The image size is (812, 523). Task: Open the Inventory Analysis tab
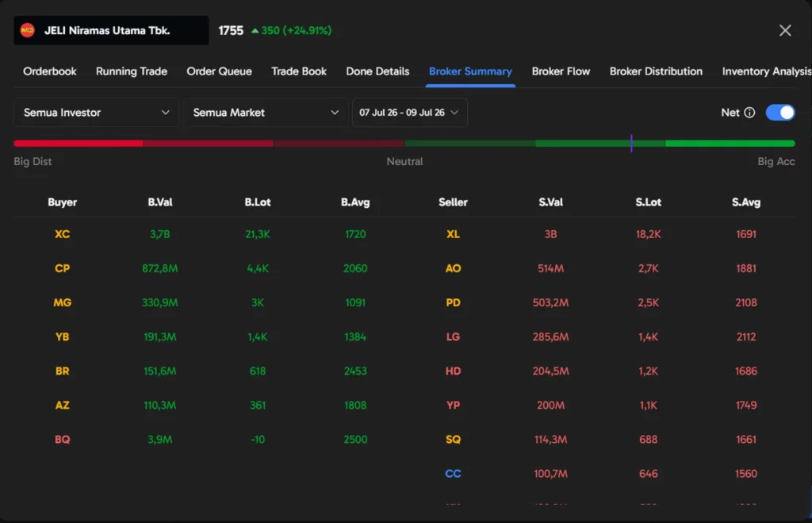767,71
